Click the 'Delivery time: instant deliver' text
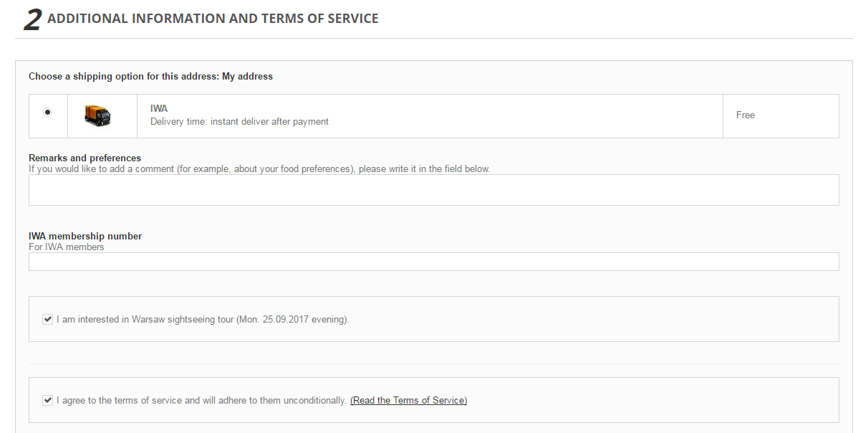The height and width of the screenshot is (433, 868). pos(239,122)
